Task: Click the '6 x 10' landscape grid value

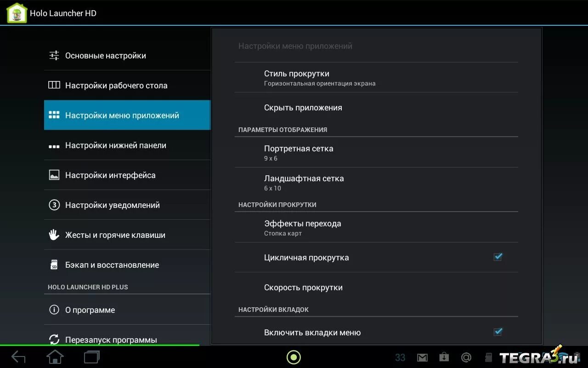Action: tap(272, 189)
